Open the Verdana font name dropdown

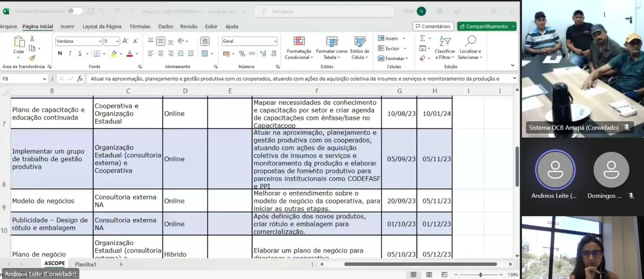[100, 41]
